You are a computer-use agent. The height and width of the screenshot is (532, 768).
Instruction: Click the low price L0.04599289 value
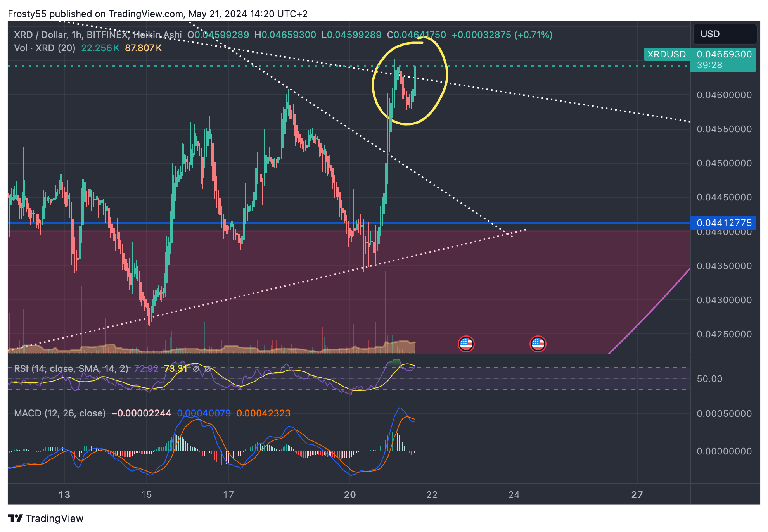351,35
